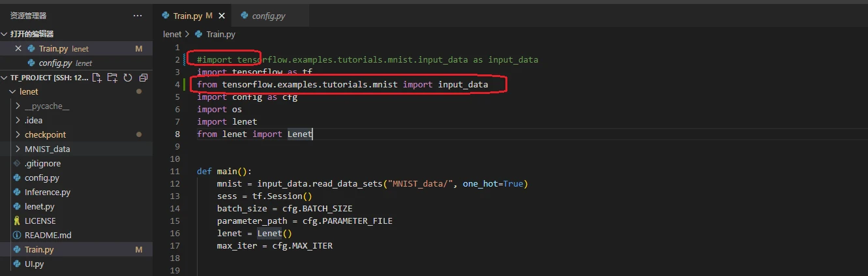Viewport: 868px width, 276px height.
Task: Click line number 4 in gutter
Action: click(x=177, y=85)
